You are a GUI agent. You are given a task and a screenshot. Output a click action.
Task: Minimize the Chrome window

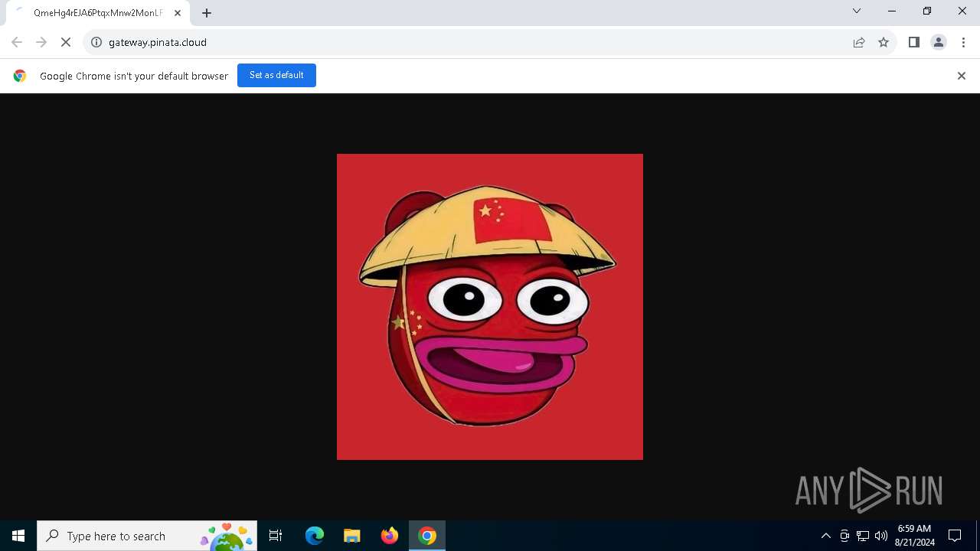point(892,11)
